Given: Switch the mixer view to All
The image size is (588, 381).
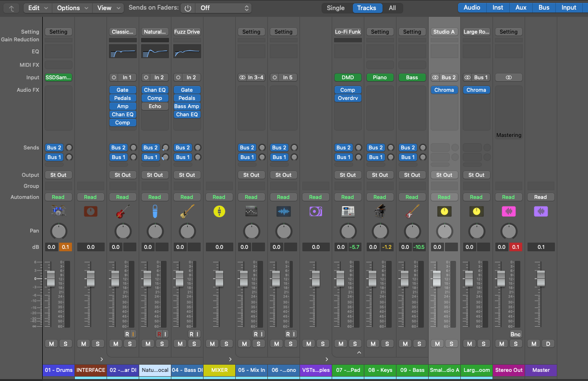Looking at the screenshot, I should coord(392,8).
